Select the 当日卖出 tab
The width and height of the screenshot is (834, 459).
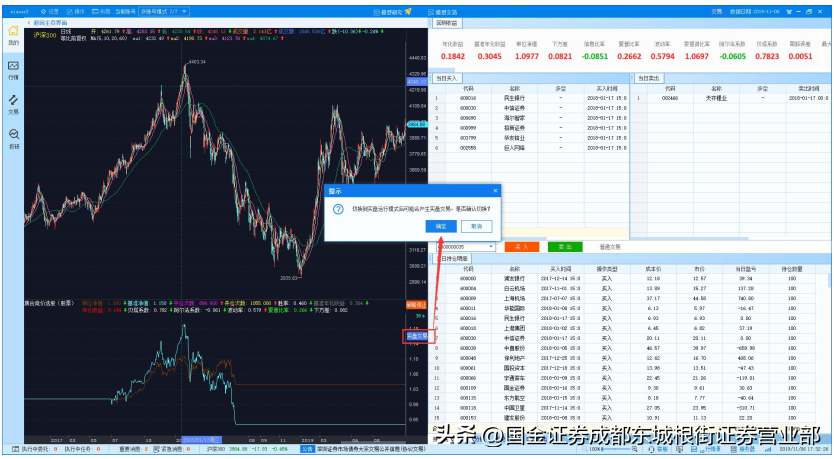[648, 78]
